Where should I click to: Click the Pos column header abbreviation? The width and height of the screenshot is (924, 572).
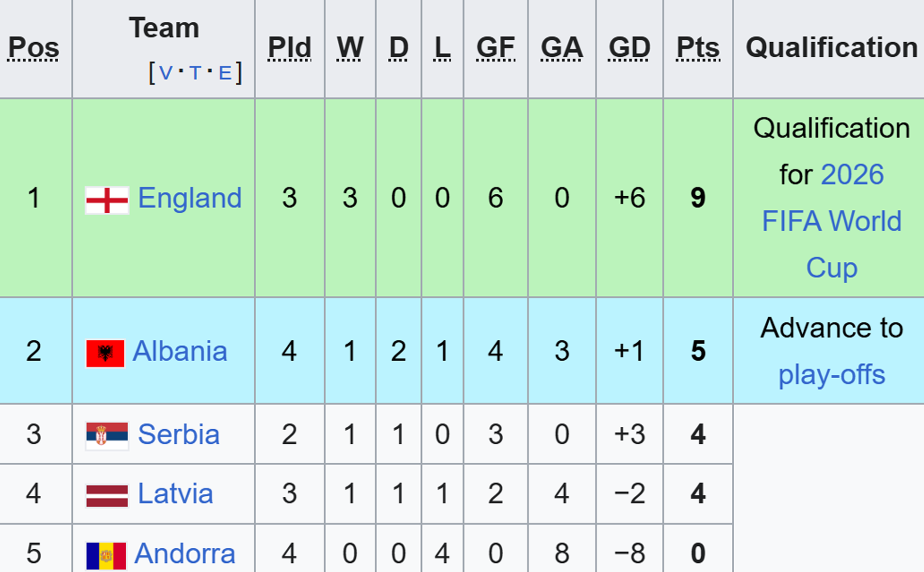pos(33,48)
